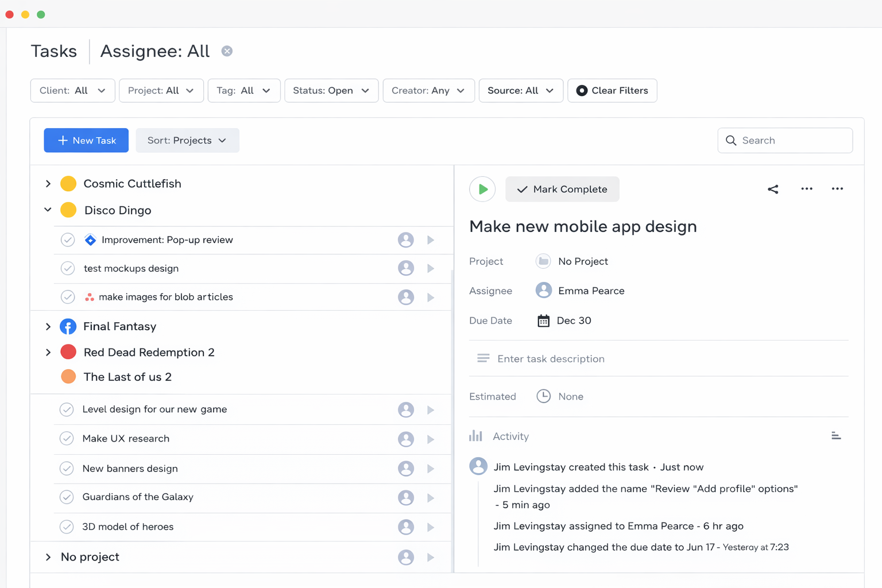882x588 pixels.
Task: Open the Client: All filter menu
Action: pos(72,91)
